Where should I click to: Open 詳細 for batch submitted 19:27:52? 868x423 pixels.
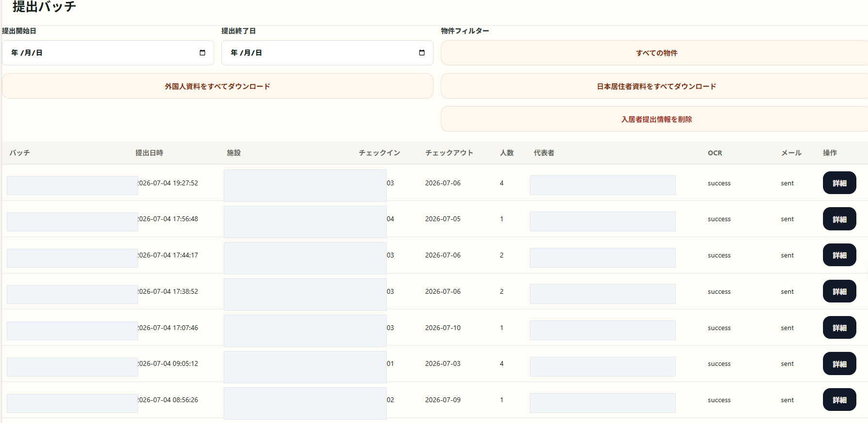839,183
